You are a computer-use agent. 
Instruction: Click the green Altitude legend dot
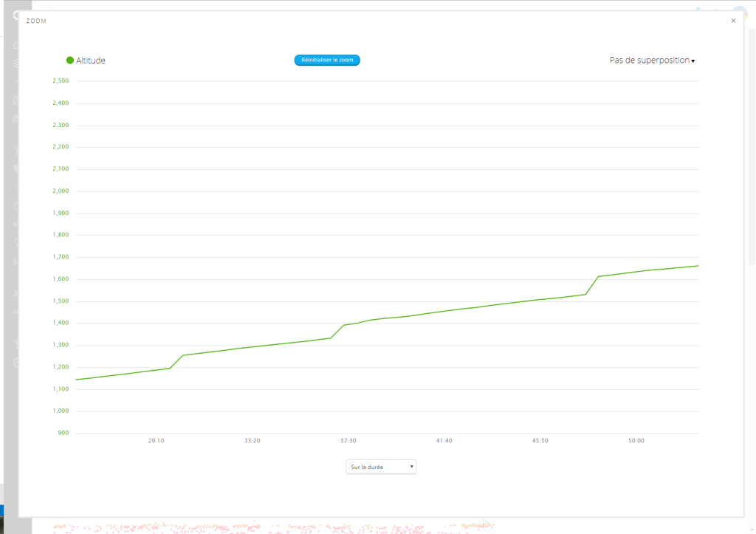[70, 61]
